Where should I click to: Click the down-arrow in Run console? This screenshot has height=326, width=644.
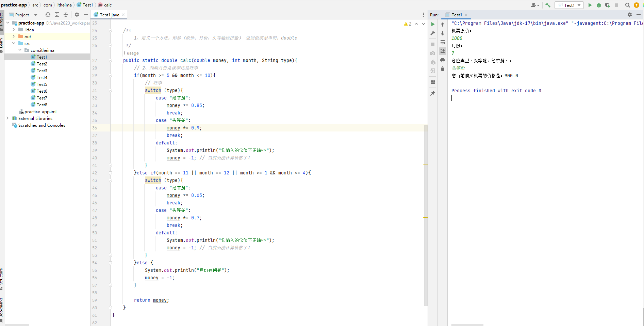pyautogui.click(x=443, y=33)
